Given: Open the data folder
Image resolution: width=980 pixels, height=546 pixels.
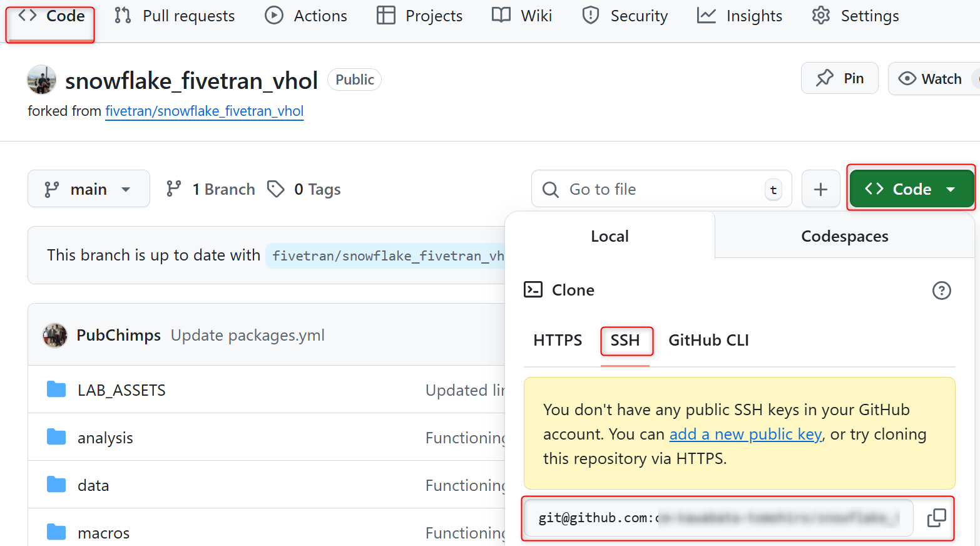Looking at the screenshot, I should point(93,485).
